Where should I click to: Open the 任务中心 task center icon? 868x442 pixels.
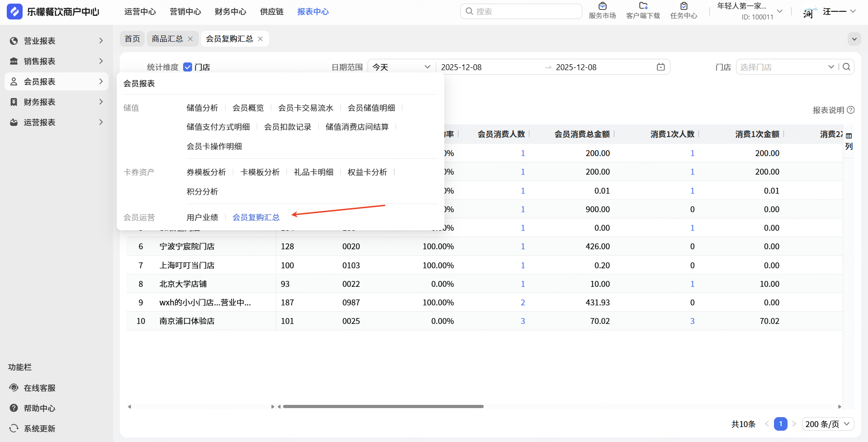(x=684, y=6)
